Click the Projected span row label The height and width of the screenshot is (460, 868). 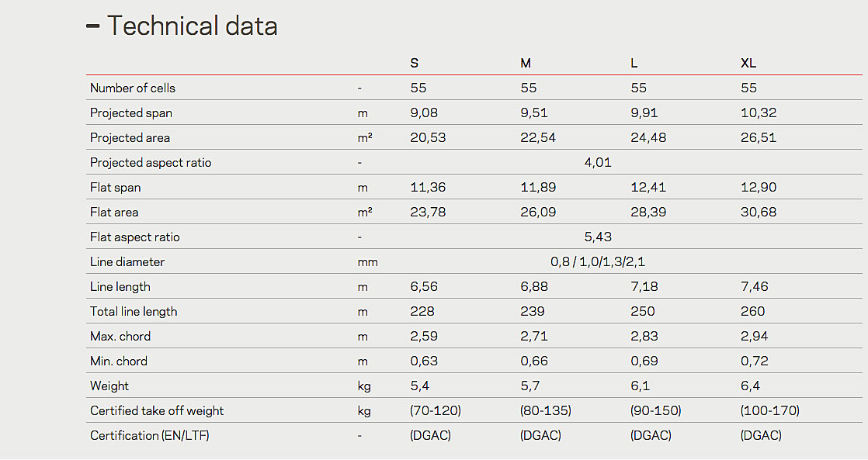tap(131, 112)
